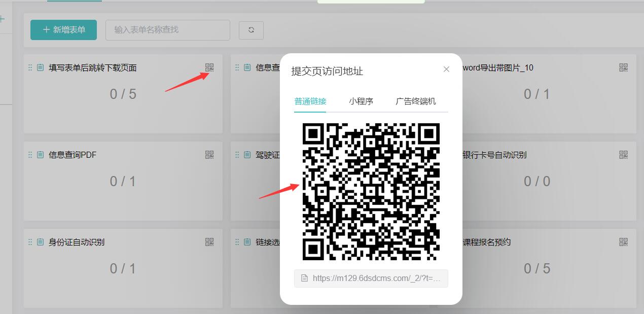The height and width of the screenshot is (314, 644).
Task: Click the 提交页访问地址 dialog title
Action: [327, 71]
